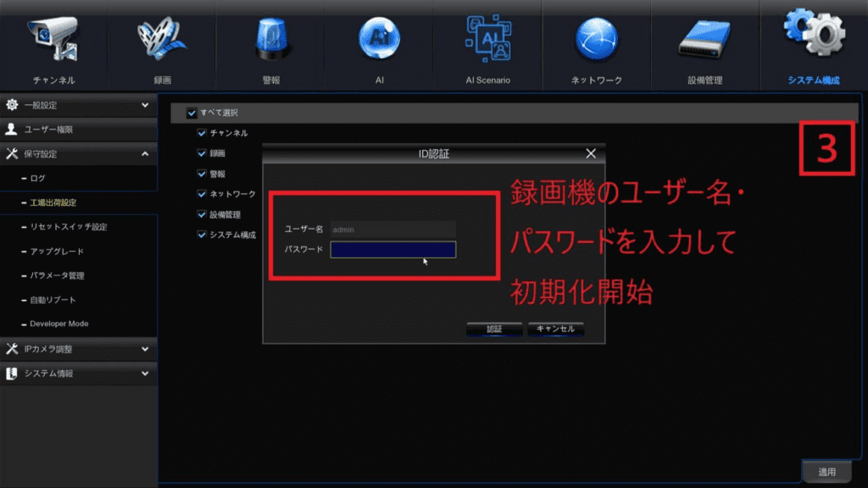Click the キャンセル button
The image size is (868, 488).
click(x=555, y=329)
